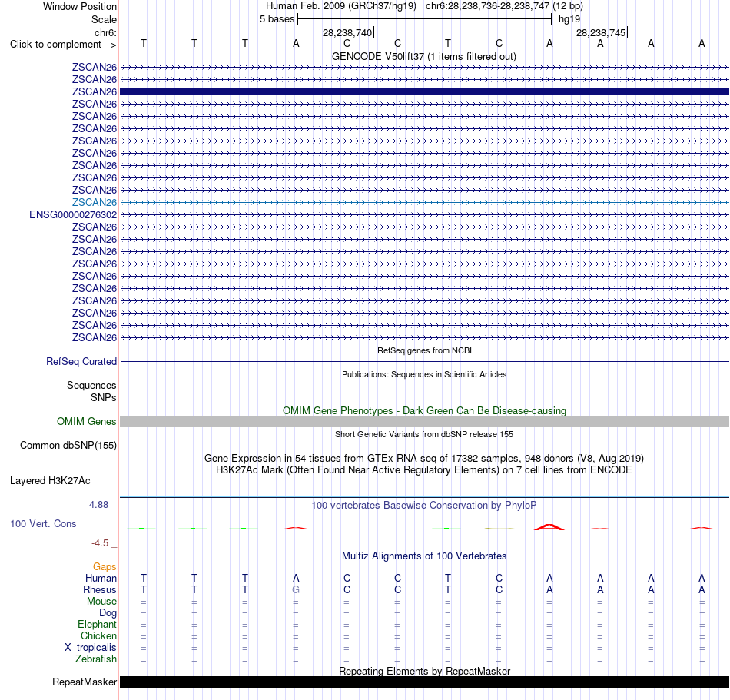Click the 'chr6:' ruler label
Screen dimensions: 730x700
105,32
